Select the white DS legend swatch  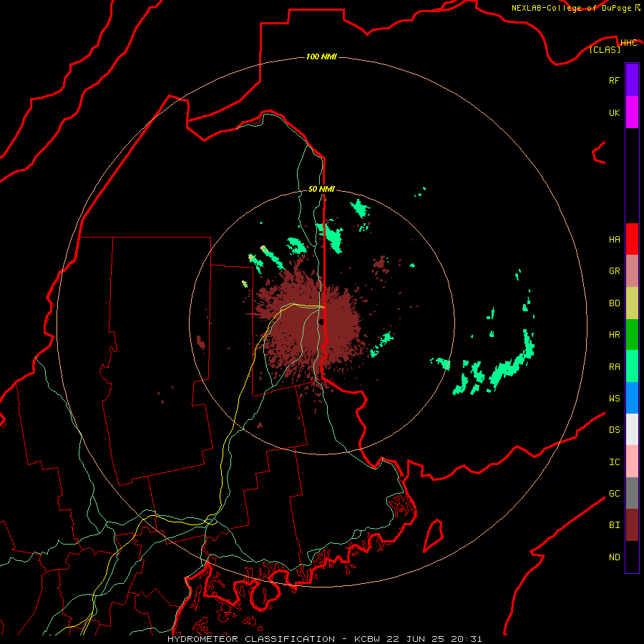pos(632,429)
